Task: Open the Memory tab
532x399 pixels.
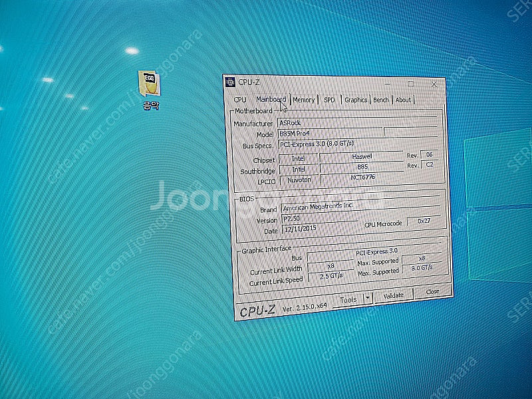Action: (304, 100)
